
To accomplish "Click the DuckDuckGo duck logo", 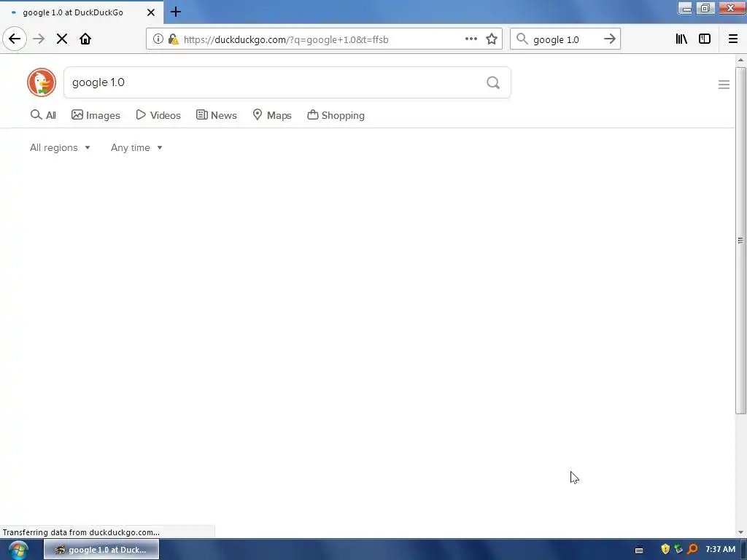I will coord(42,82).
